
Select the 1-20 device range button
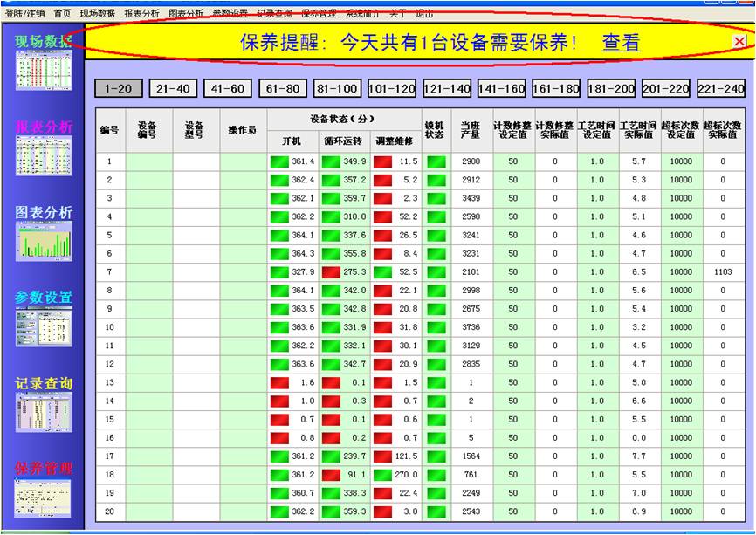pos(119,88)
